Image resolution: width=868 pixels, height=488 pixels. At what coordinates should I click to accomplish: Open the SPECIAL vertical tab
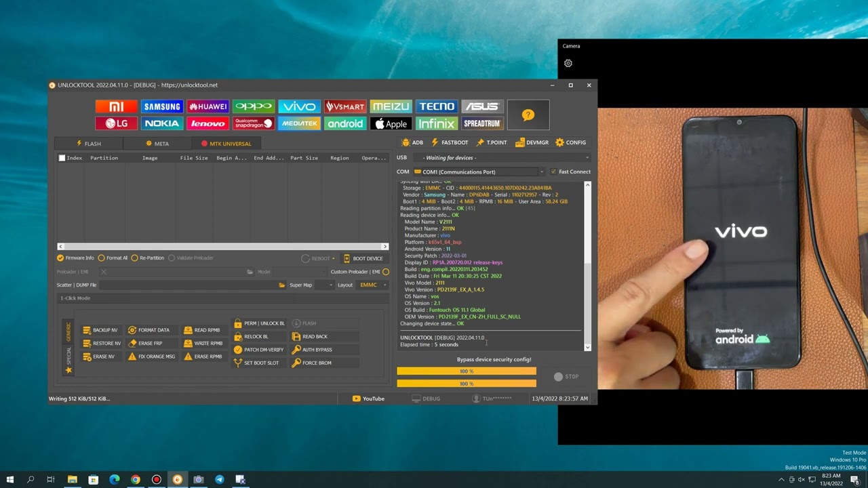[68, 355]
